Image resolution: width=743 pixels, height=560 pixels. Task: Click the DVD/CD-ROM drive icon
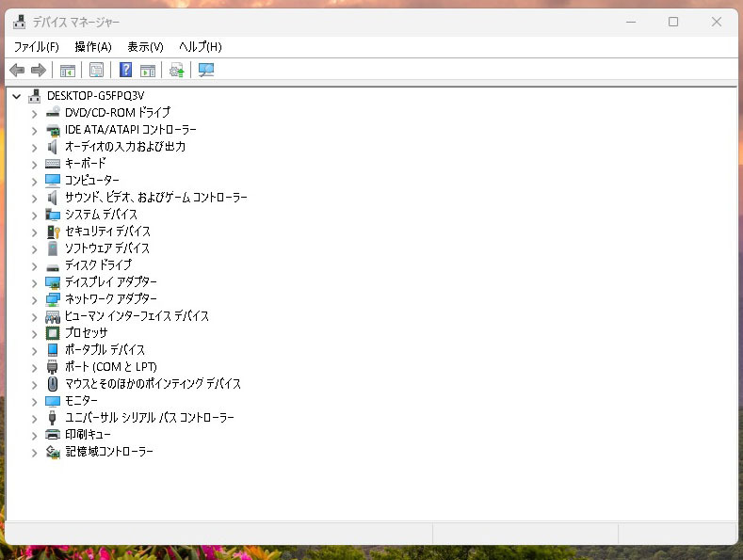pos(53,113)
